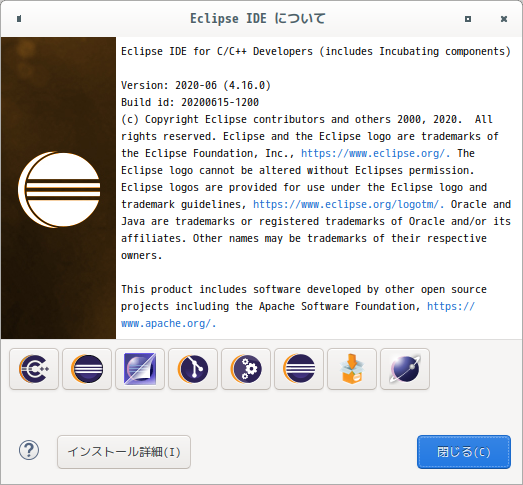Click the second Eclipse logo feature button

pos(87,369)
